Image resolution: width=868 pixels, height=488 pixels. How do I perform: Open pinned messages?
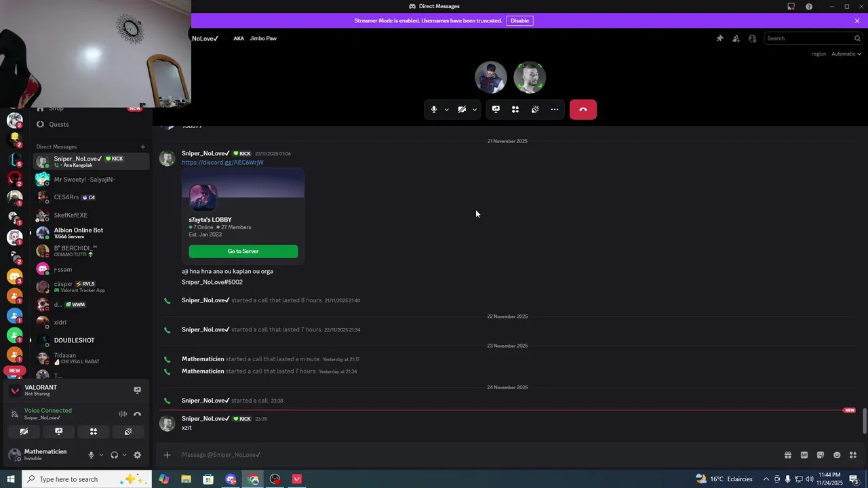[719, 39]
